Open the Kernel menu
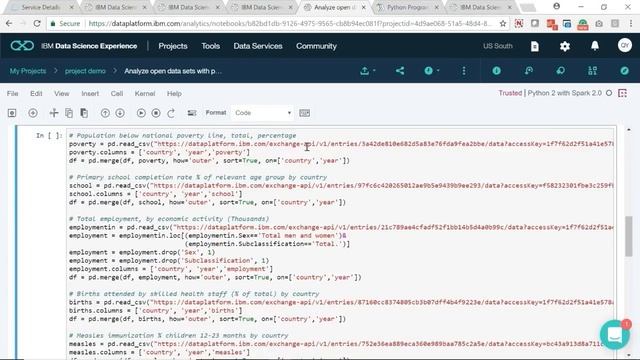 [x=145, y=93]
